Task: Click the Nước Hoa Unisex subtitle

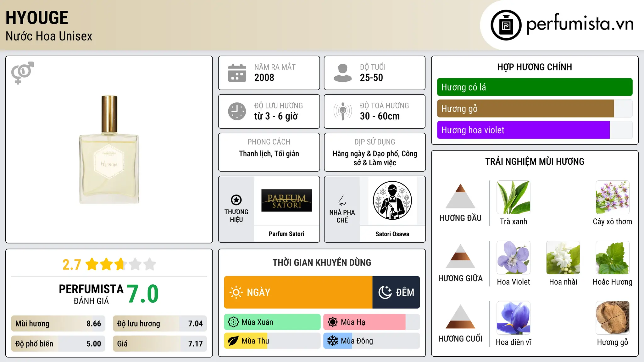Action: pos(49,36)
